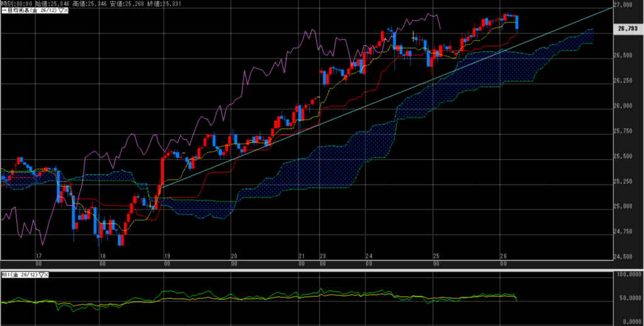
Task: Select the RSI(金 26/12) label
Action: pos(19,275)
